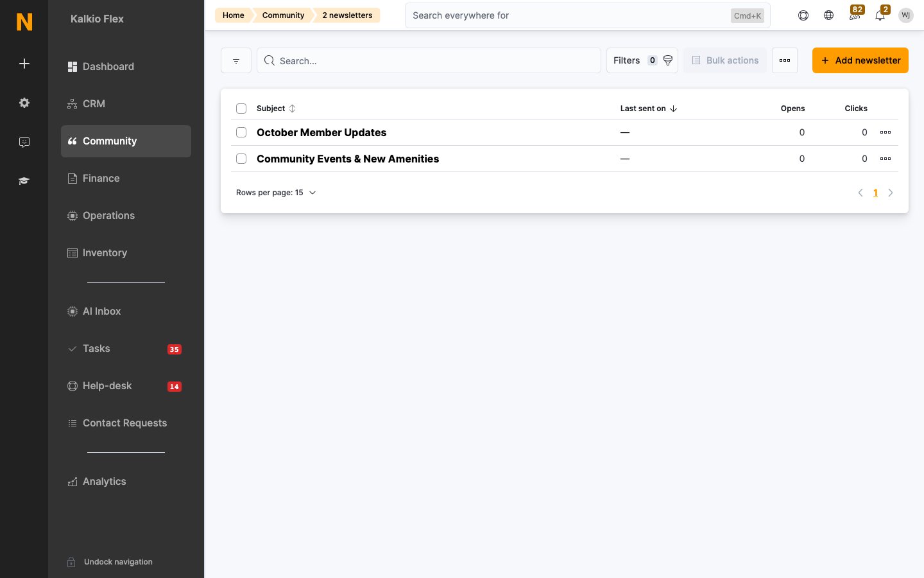
Task: Open the three-dot more options button in toolbar
Action: point(785,60)
